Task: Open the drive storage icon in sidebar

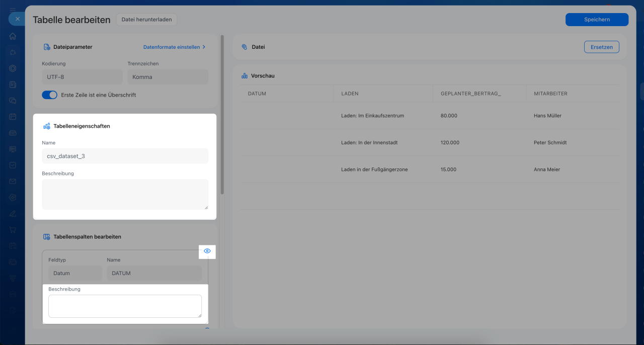Action: pyautogui.click(x=13, y=133)
